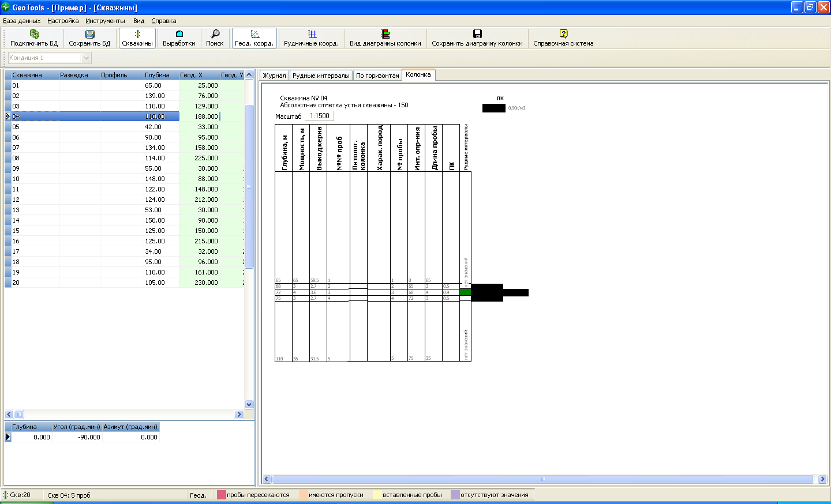Click angle value -90.000 cell
This screenshot has width=831, height=504.
pos(77,437)
